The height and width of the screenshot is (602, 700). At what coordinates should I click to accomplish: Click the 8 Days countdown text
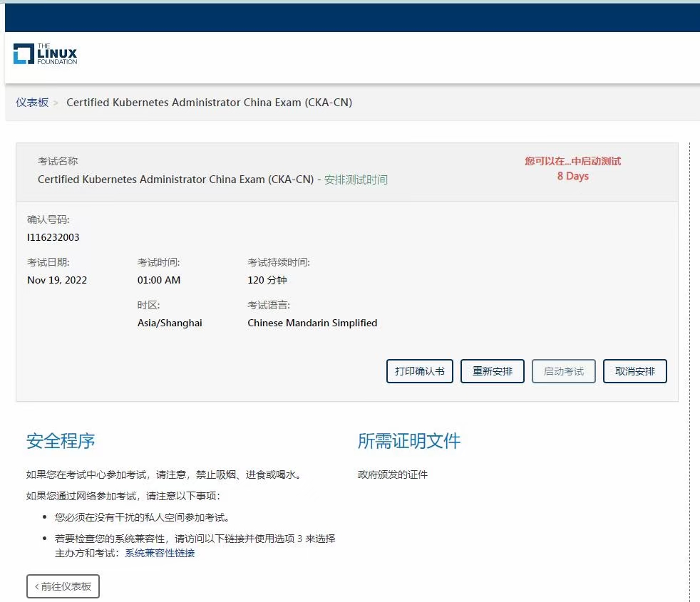point(573,176)
